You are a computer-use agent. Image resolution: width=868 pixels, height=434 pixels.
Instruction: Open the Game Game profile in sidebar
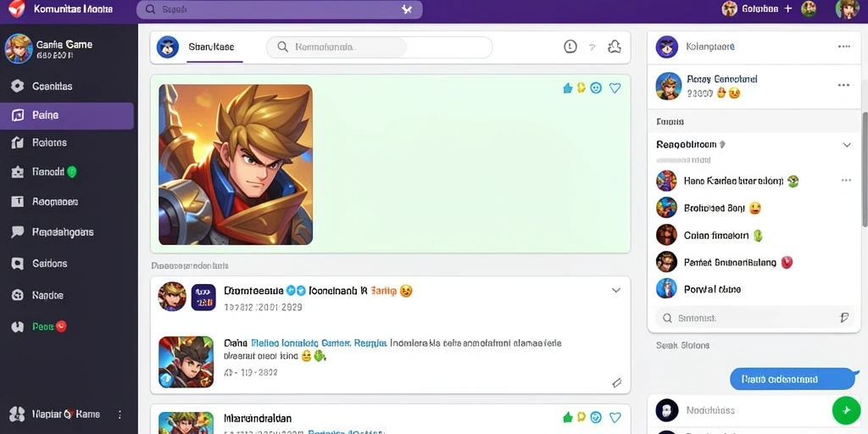pyautogui.click(x=48, y=48)
